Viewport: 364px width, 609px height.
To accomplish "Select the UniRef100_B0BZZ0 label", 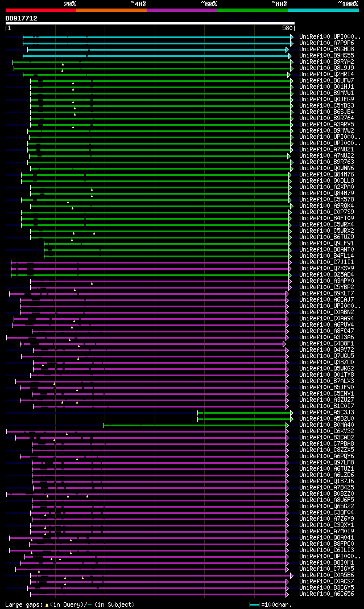I will (326, 494).
